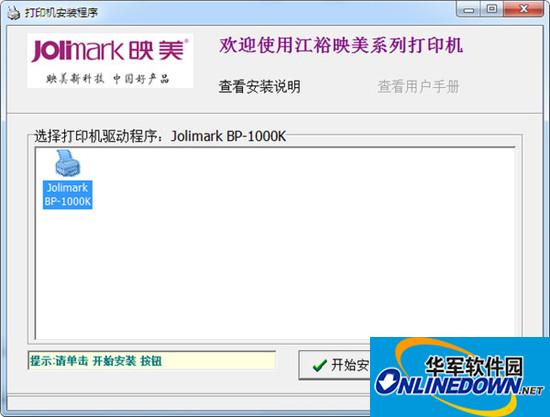Image resolution: width=550 pixels, height=417 pixels.
Task: Close the printer installer window
Action: coord(523,9)
